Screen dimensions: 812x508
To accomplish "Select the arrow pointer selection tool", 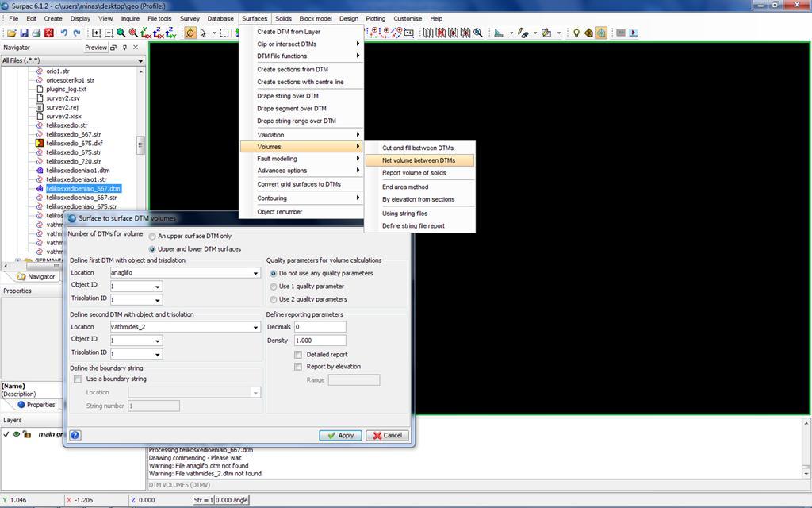I will pos(204,33).
